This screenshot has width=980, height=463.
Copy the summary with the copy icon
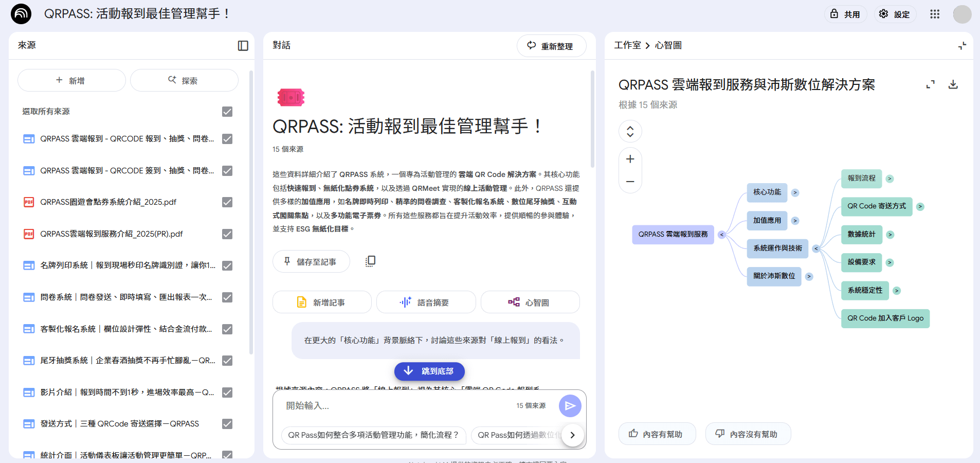click(370, 261)
